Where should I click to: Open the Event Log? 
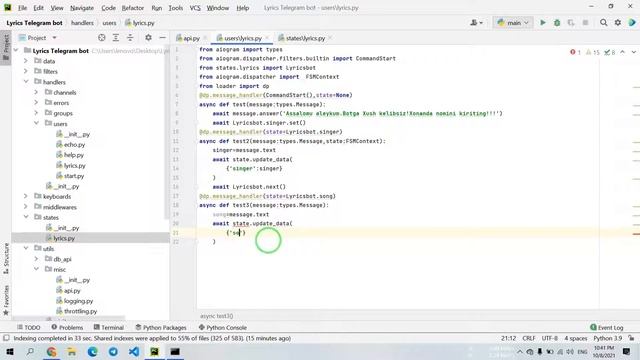click(x=607, y=327)
